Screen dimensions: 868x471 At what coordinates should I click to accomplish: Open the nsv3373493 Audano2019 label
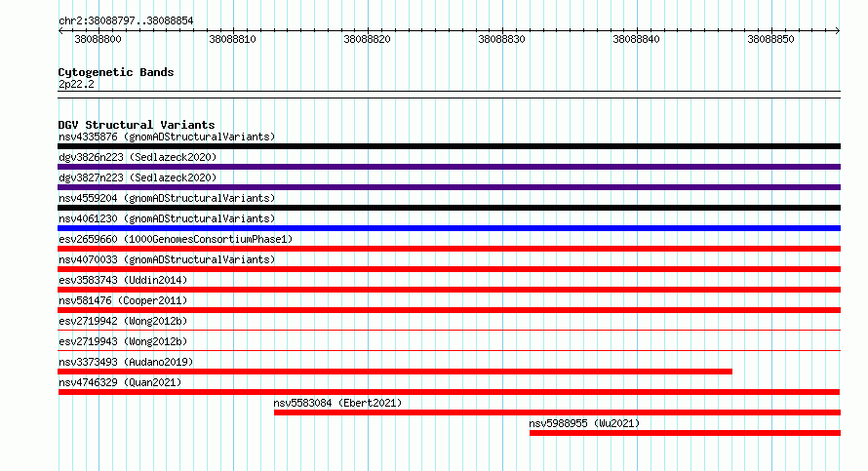coord(126,362)
